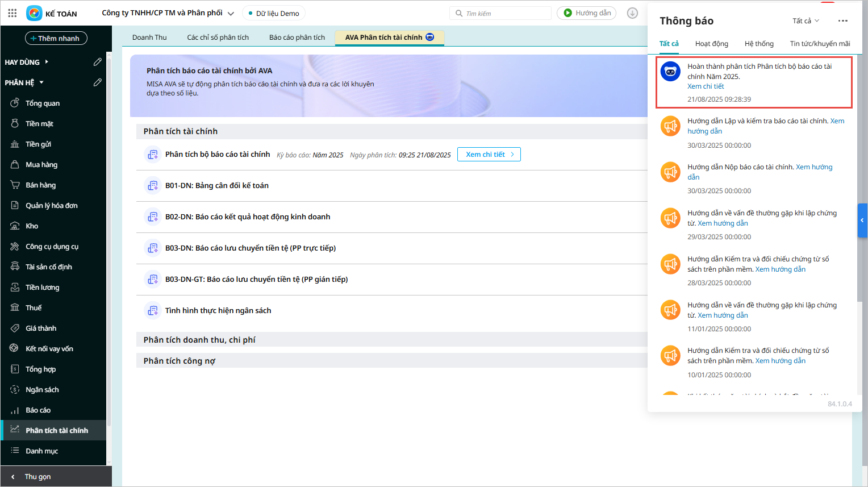Viewport: 868px width, 487px height.
Task: Switch to the Doanh Thu tab
Action: point(149,38)
